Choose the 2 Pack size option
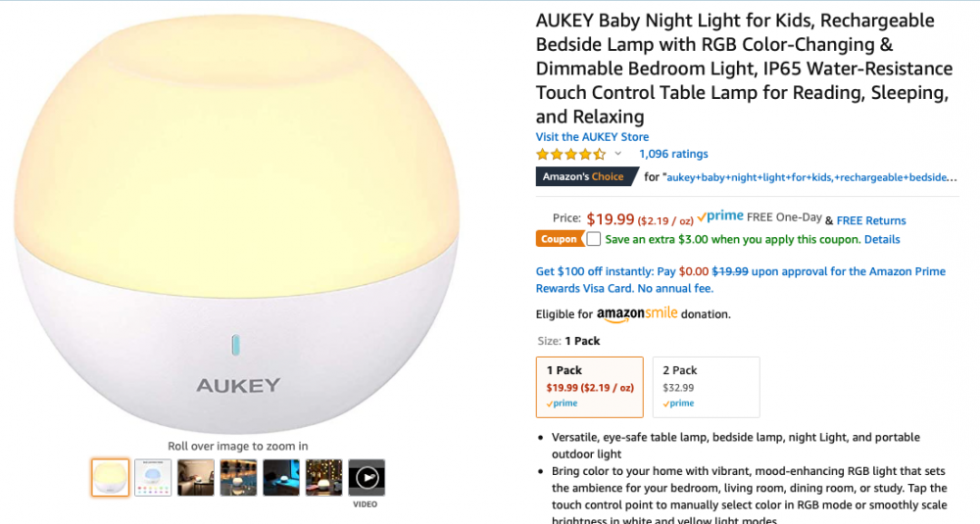 706,386
